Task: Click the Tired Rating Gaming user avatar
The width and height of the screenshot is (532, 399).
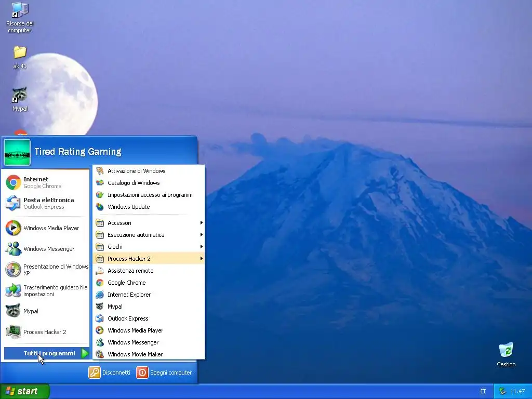Action: tap(17, 152)
